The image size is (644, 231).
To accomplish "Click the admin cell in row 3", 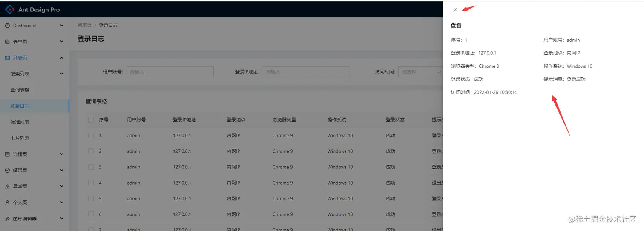I will click(133, 167).
